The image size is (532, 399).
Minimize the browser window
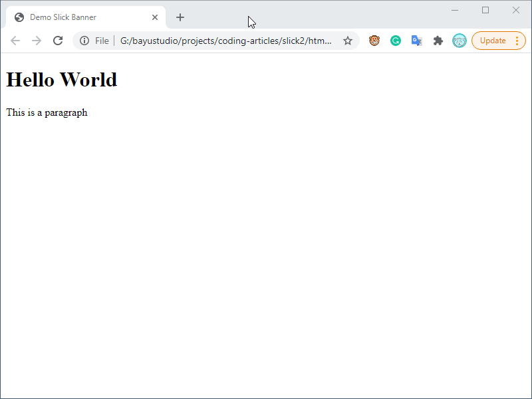[x=456, y=10]
